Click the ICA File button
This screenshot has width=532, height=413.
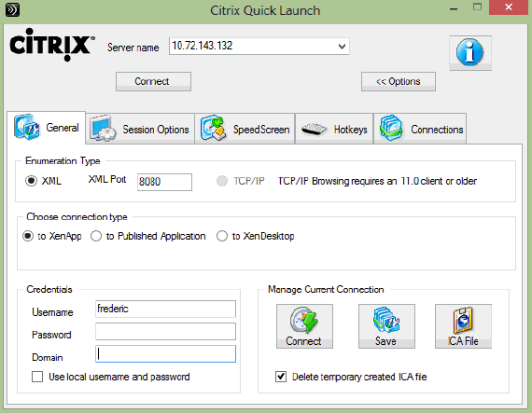coord(463,326)
